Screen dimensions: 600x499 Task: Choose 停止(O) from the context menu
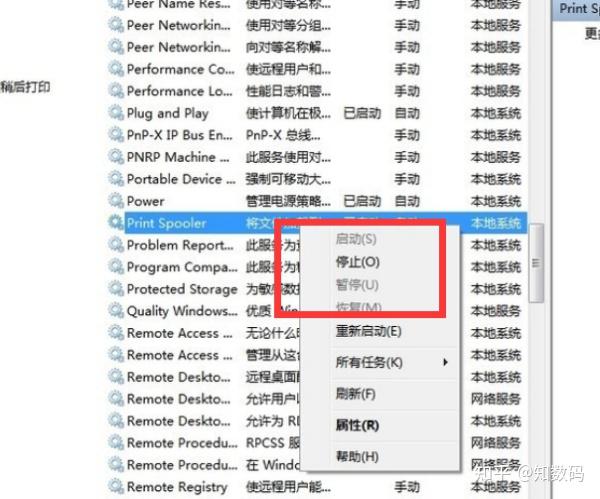pos(357,262)
